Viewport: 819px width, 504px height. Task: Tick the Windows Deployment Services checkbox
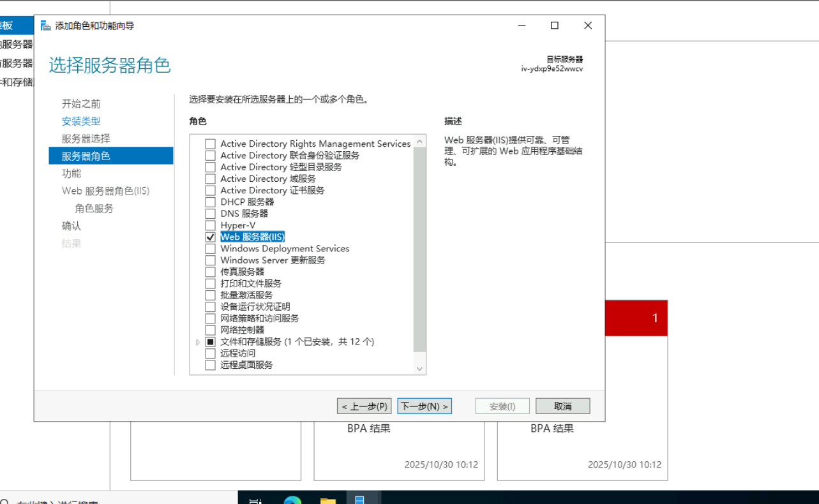(210, 249)
